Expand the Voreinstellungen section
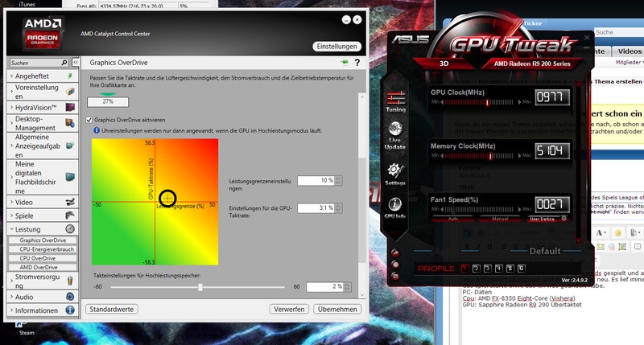Image resolution: width=644 pixels, height=345 pixels. [x=43, y=92]
